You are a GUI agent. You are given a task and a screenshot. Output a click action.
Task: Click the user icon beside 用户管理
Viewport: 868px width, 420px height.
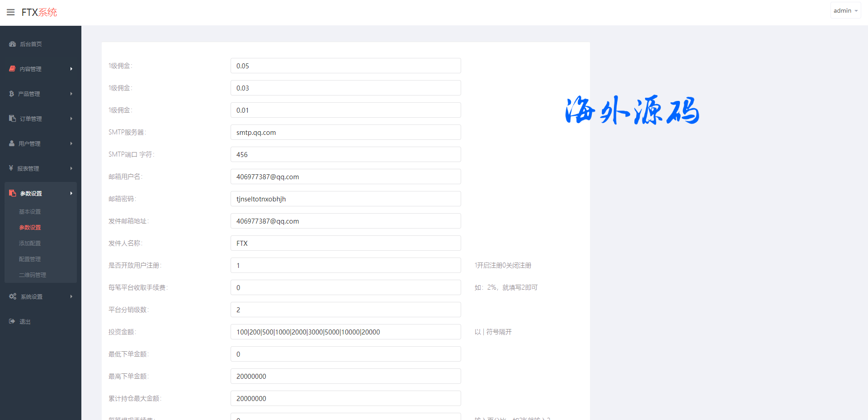pyautogui.click(x=12, y=143)
